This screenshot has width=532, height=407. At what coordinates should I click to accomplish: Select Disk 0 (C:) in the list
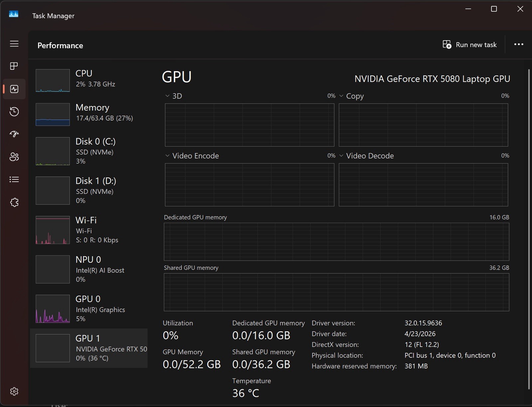[89, 151]
